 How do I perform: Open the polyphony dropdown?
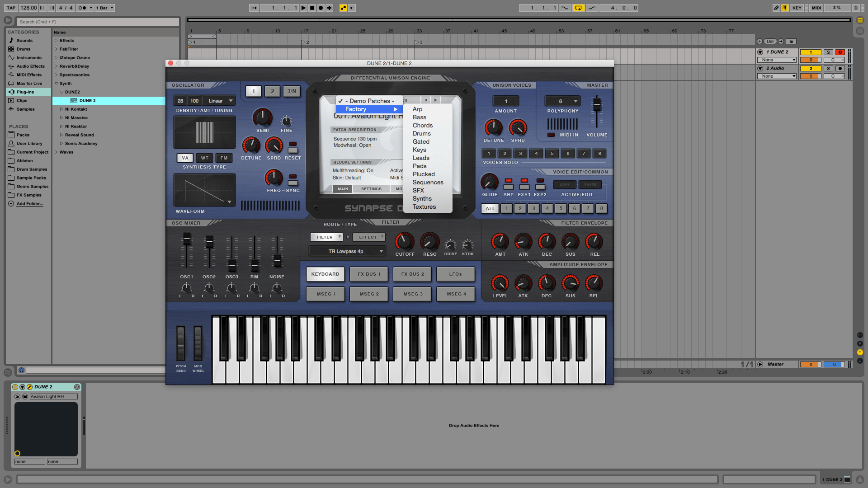point(562,101)
